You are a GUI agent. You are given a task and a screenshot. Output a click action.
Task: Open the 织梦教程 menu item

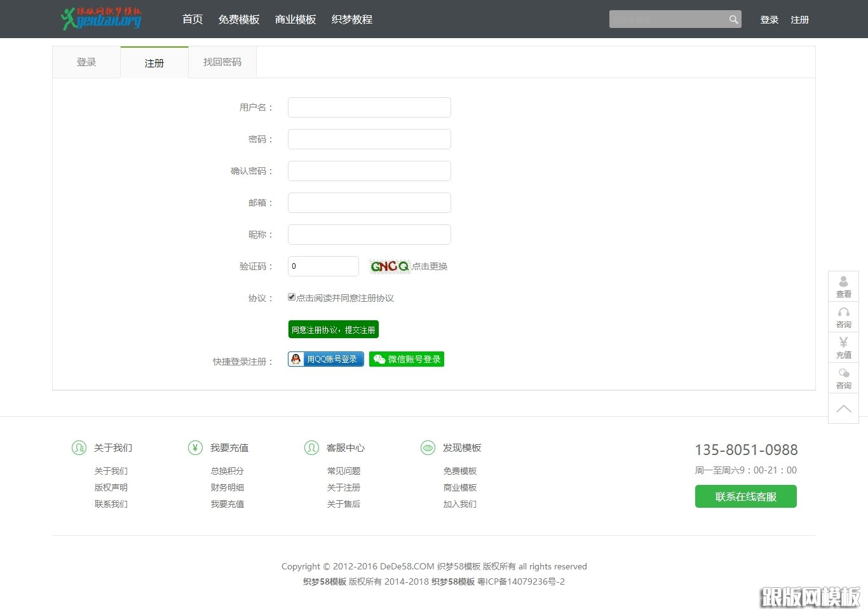(x=351, y=19)
